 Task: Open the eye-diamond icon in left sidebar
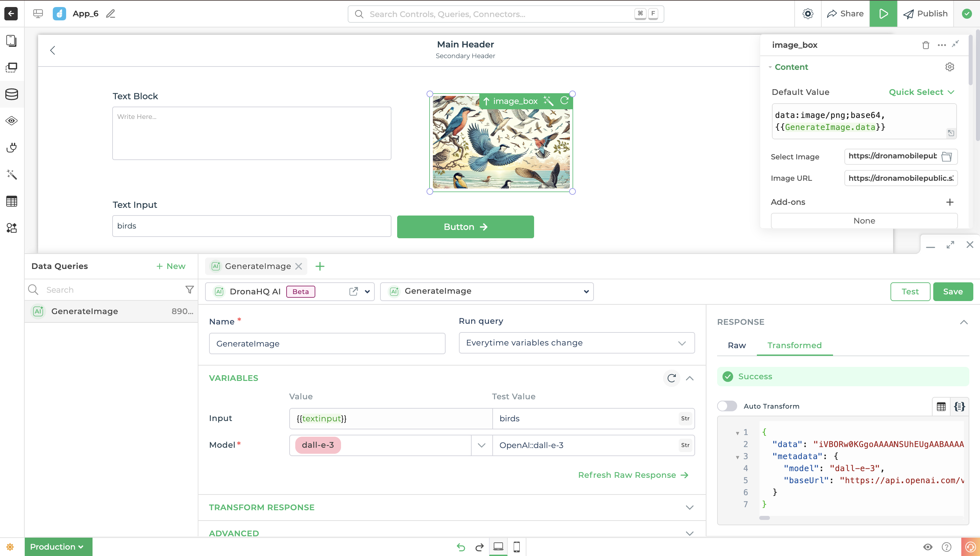point(11,121)
